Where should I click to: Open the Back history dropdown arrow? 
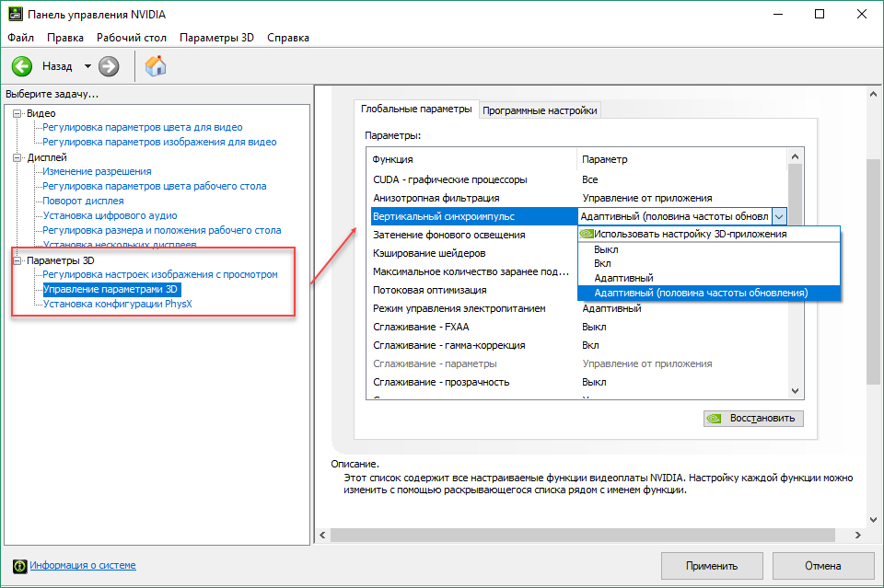click(x=88, y=66)
